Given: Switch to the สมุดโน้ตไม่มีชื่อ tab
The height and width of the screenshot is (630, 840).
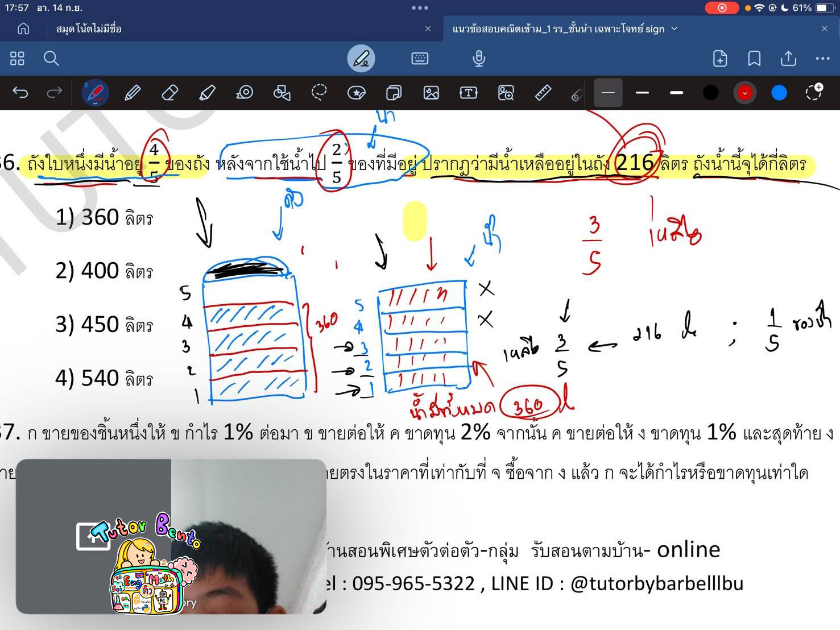Looking at the screenshot, I should (89, 28).
